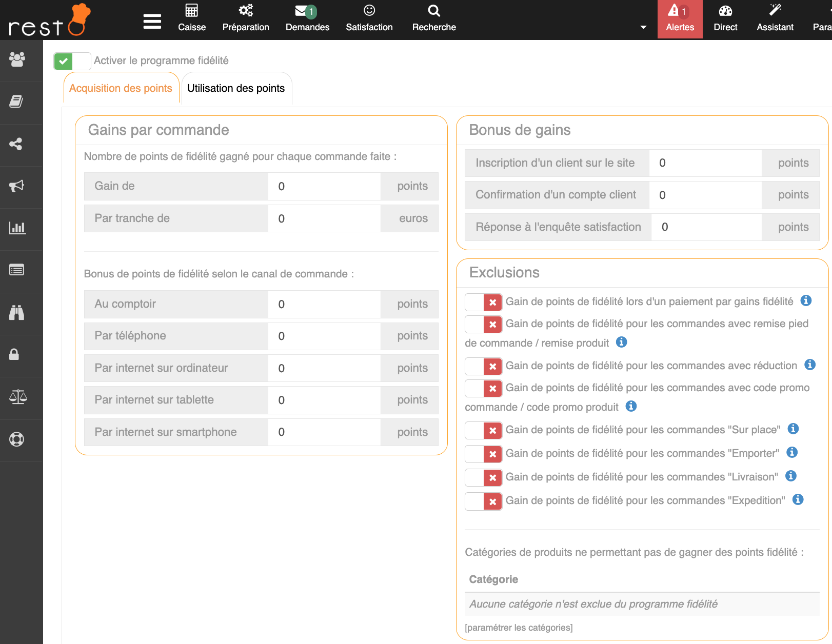
Task: Open the Alertes notification button
Action: coord(680,18)
